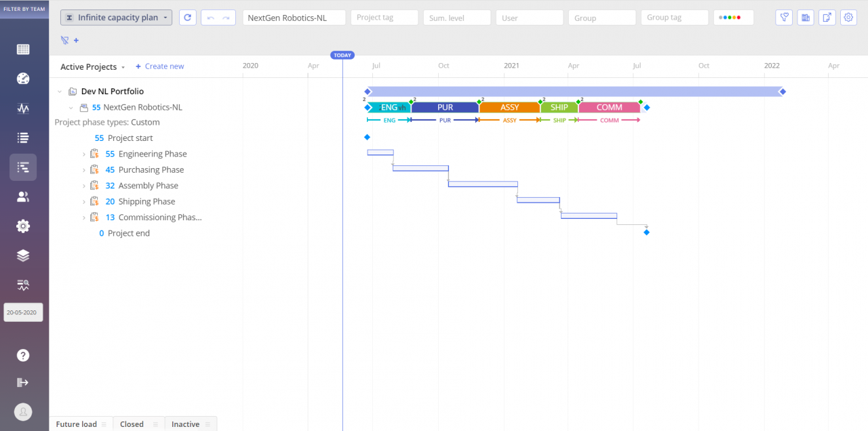Refresh the plan with the refresh icon
Viewport: 868px width, 431px height.
pyautogui.click(x=187, y=17)
